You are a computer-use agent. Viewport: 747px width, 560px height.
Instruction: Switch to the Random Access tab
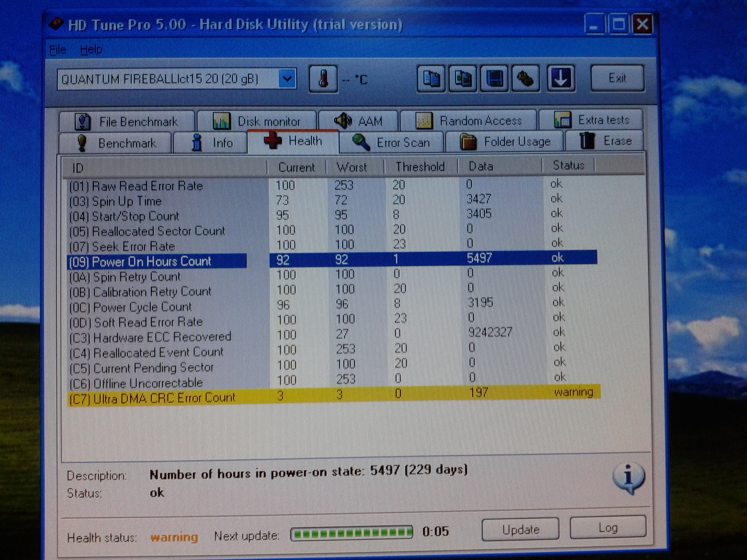[x=468, y=120]
